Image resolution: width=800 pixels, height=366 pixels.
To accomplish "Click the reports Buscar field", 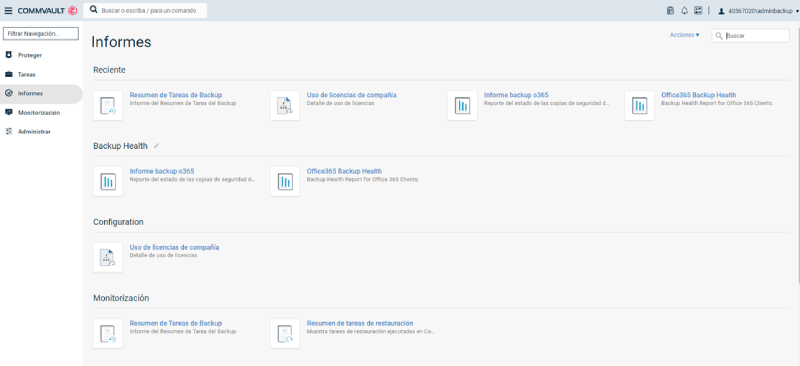I will point(750,36).
